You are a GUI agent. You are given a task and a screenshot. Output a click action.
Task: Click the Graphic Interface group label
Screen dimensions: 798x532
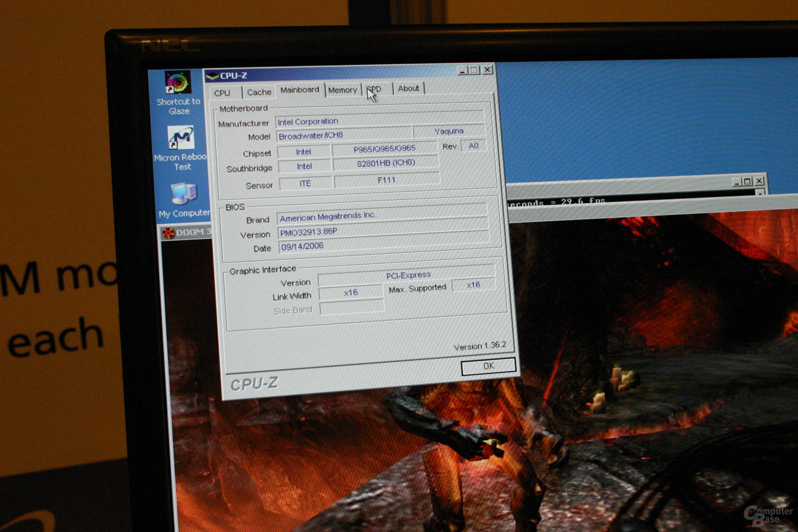[263, 270]
